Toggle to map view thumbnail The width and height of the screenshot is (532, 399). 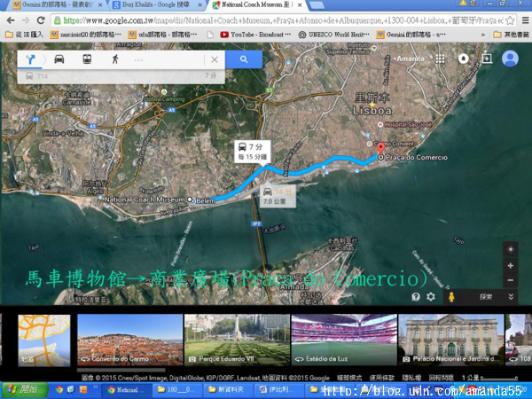pos(37,338)
